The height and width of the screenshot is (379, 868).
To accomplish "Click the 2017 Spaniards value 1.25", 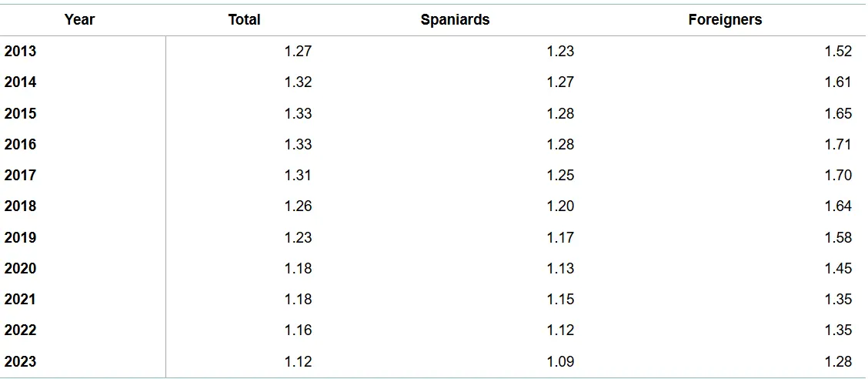I will click(560, 176).
